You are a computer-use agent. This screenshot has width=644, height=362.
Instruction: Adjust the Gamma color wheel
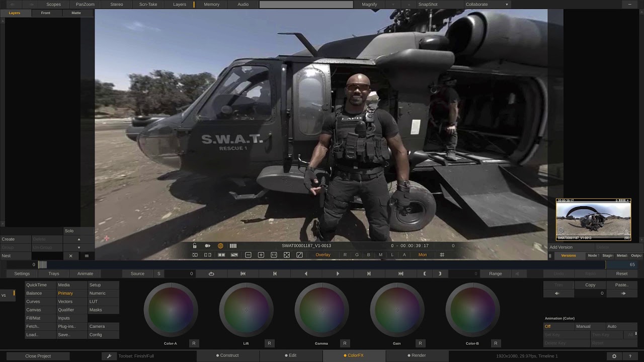pos(321,310)
